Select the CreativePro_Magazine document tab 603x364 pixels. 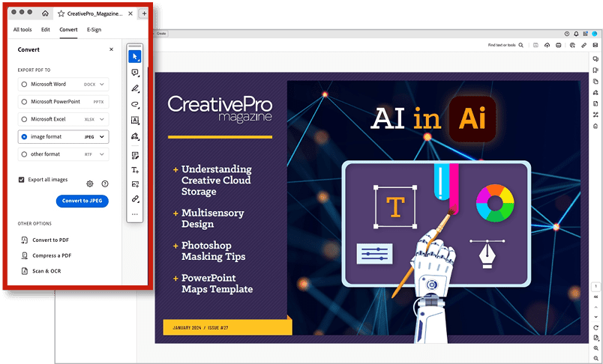pos(94,13)
